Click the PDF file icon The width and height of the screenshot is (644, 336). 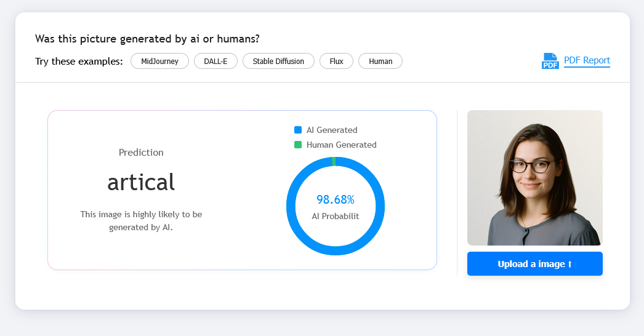[x=550, y=61]
